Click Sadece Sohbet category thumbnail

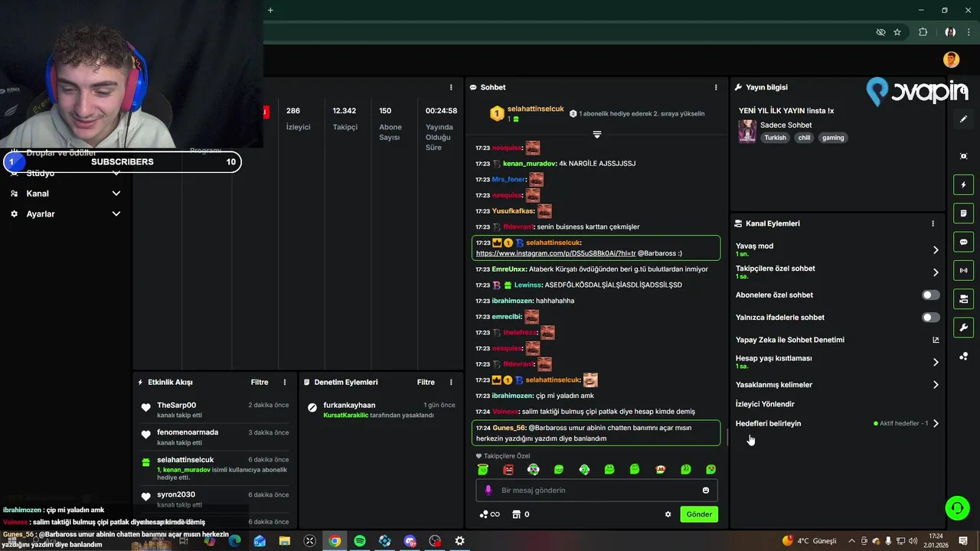click(746, 131)
